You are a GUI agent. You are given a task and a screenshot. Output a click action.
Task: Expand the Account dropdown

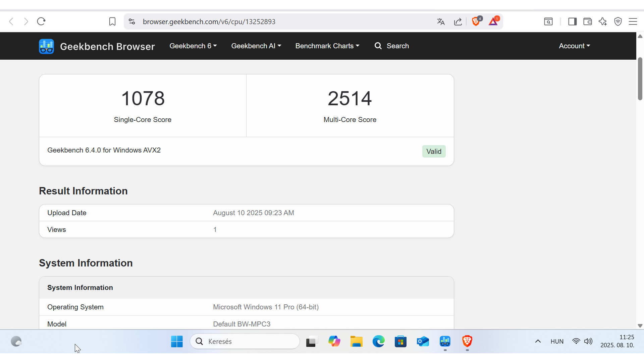(575, 46)
